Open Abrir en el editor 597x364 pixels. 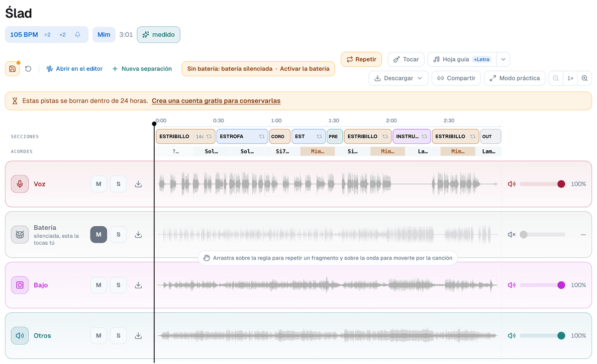click(x=75, y=69)
